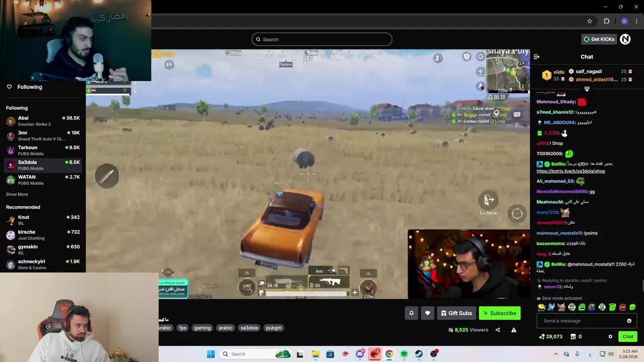
Task: Insert the red angry quick emote
Action: [x=622, y=307]
